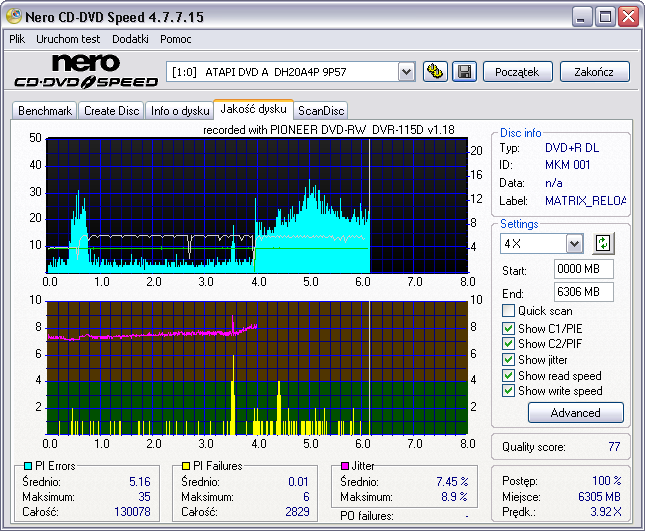Click PI Errors maximum 35
The height and width of the screenshot is (531, 645).
click(144, 497)
